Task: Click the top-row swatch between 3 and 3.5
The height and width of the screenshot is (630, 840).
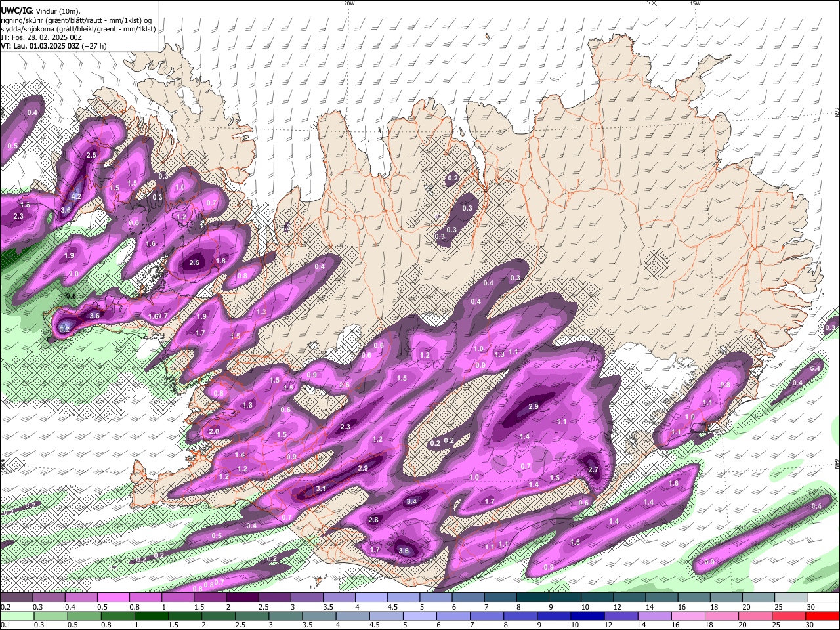Action: click(307, 598)
